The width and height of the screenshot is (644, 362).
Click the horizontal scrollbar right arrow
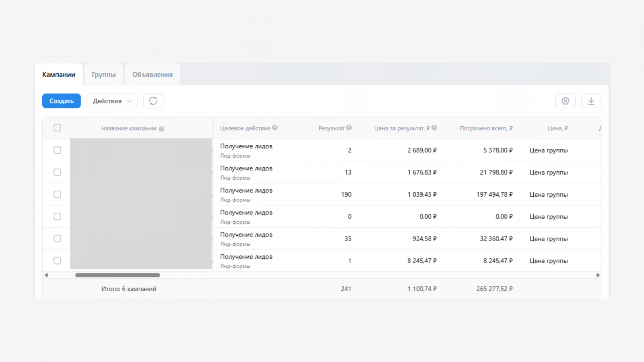click(x=598, y=275)
